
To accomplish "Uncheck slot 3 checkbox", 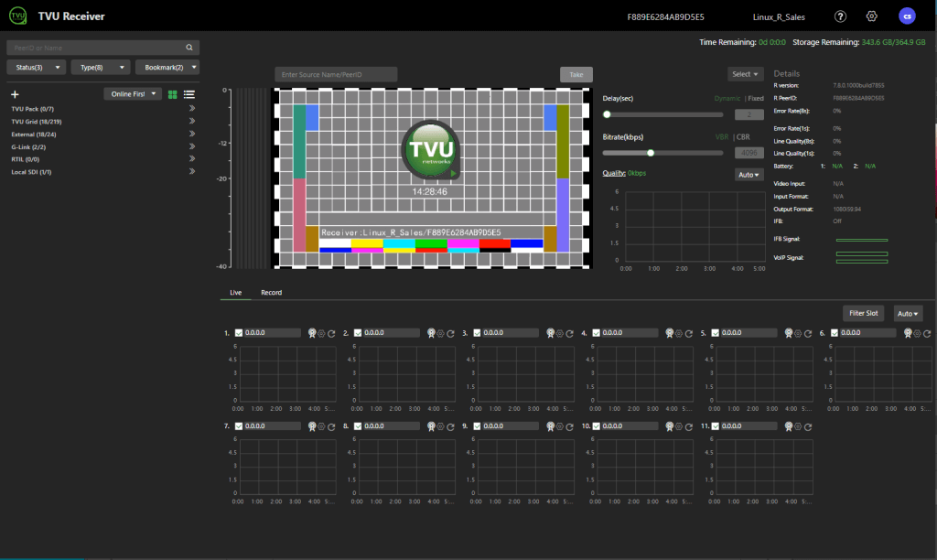I will click(x=477, y=333).
